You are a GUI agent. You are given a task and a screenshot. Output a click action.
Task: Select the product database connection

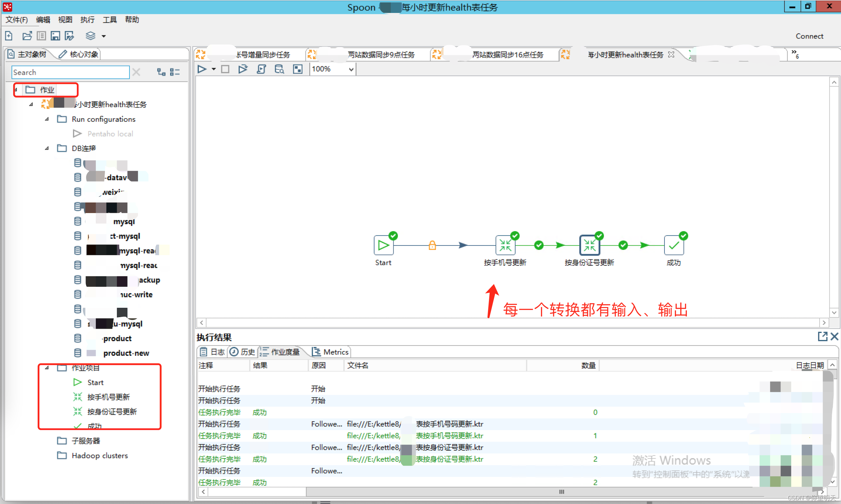pos(117,339)
